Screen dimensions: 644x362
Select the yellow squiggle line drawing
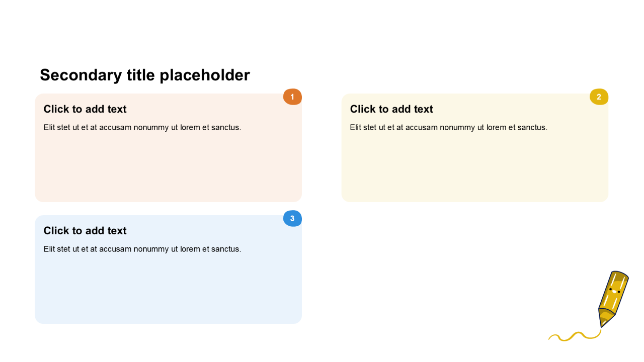click(575, 336)
